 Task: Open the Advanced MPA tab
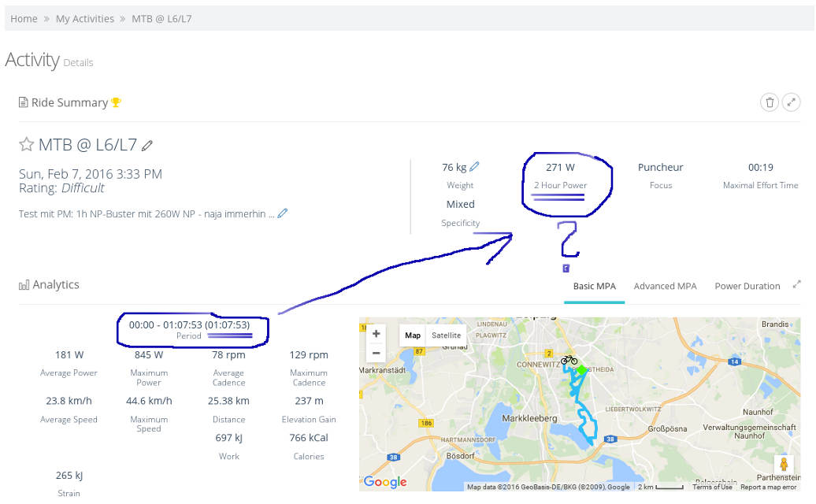[665, 286]
